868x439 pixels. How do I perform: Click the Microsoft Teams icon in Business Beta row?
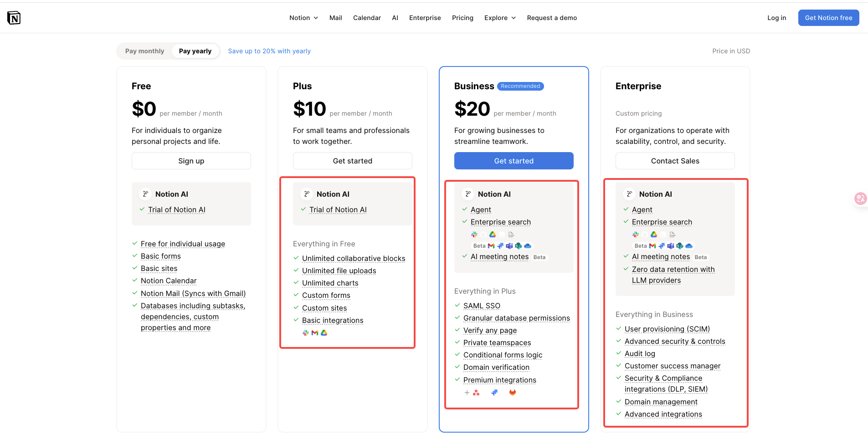509,246
